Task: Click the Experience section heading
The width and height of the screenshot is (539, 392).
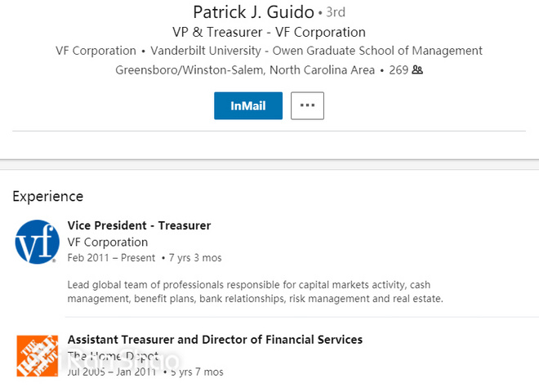Action: 47,196
